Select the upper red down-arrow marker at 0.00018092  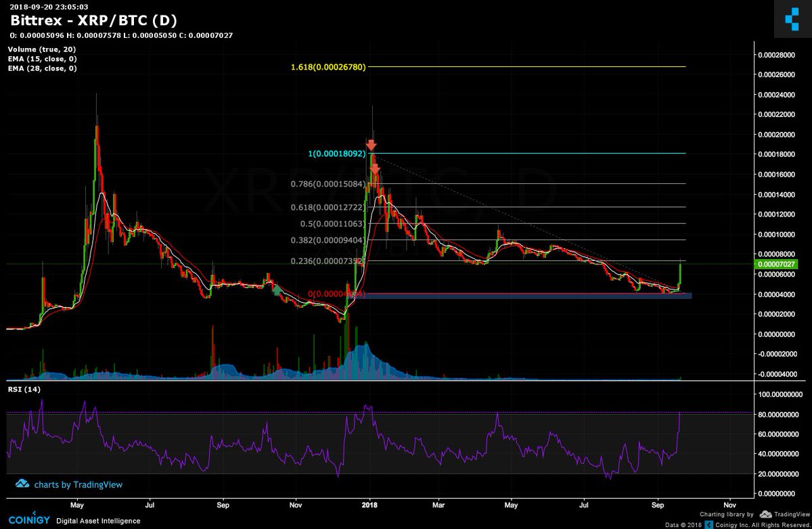tap(371, 145)
